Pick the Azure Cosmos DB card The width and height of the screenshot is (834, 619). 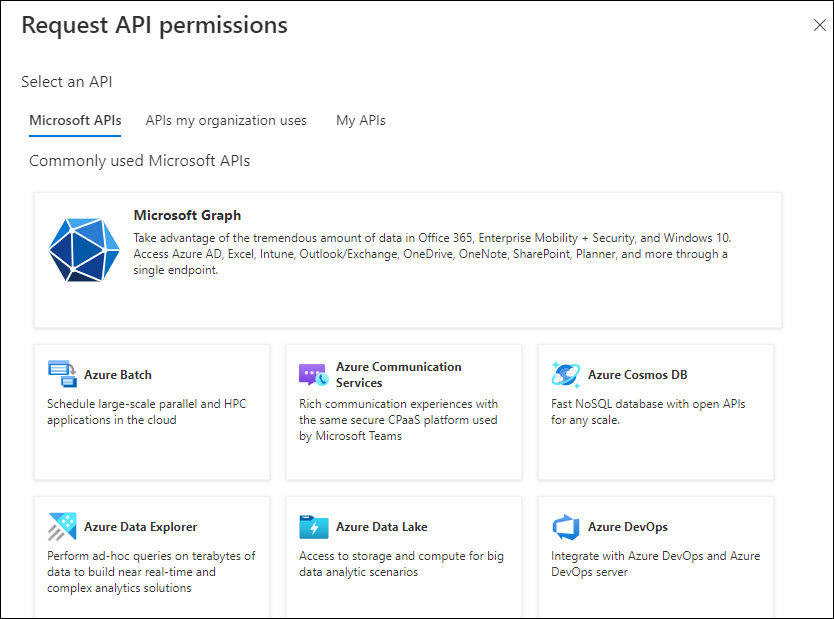click(655, 412)
